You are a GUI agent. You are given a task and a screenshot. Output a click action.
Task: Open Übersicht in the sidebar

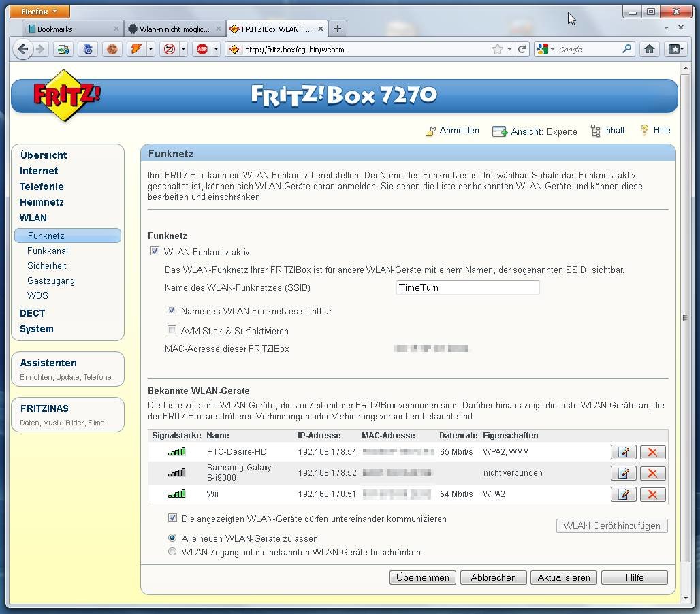(44, 155)
